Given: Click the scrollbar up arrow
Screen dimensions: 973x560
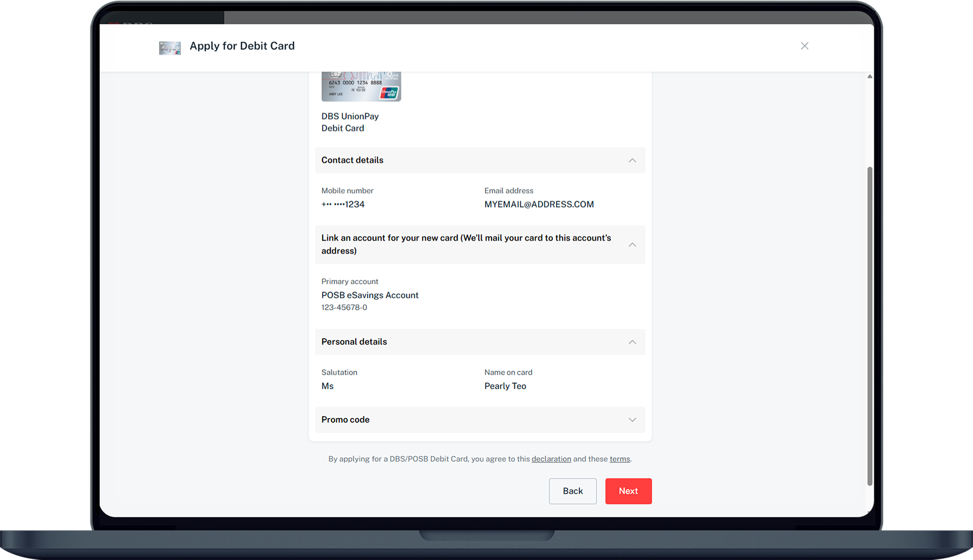Looking at the screenshot, I should coord(869,77).
